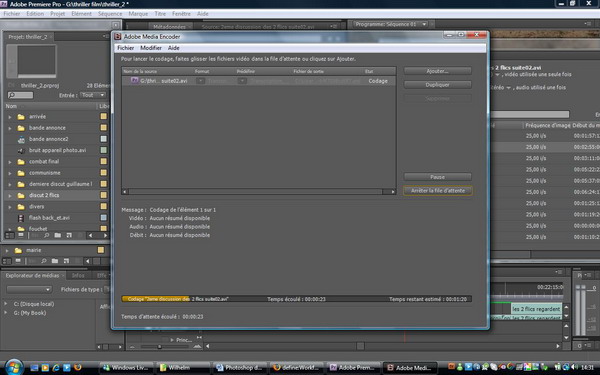
Task: Expand the communisme bin
Action: click(10, 173)
